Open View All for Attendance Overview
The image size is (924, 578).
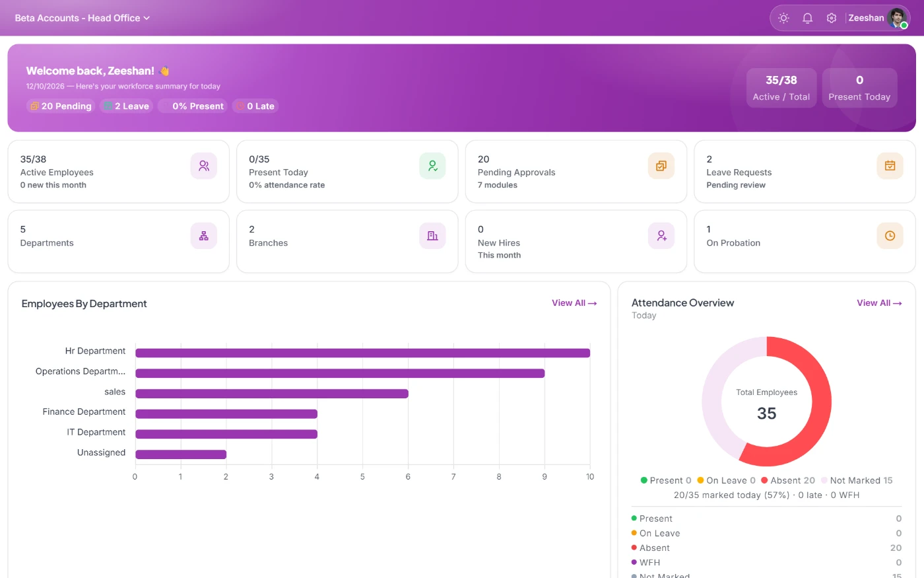point(879,303)
